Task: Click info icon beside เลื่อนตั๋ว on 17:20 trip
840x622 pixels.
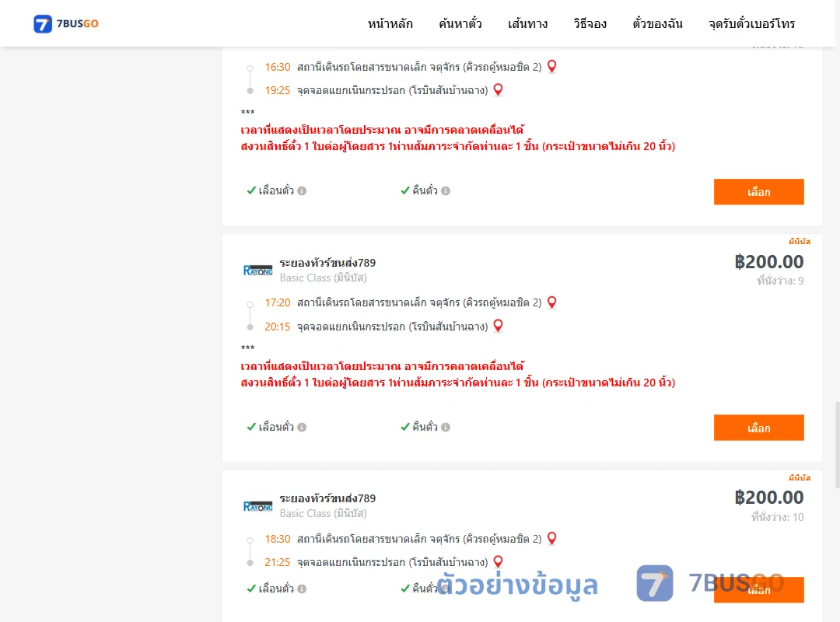Action: point(302,427)
